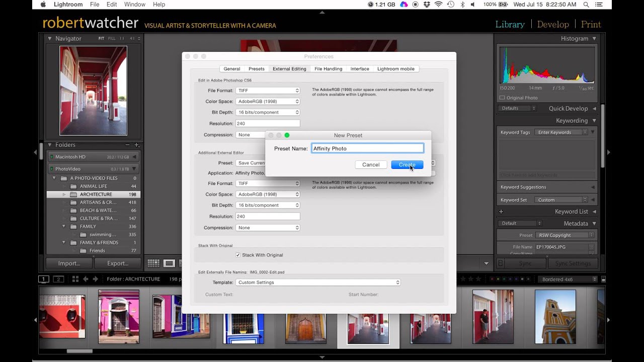This screenshot has height=362, width=644.
Task: Add a folder with plus icon
Action: [x=136, y=145]
